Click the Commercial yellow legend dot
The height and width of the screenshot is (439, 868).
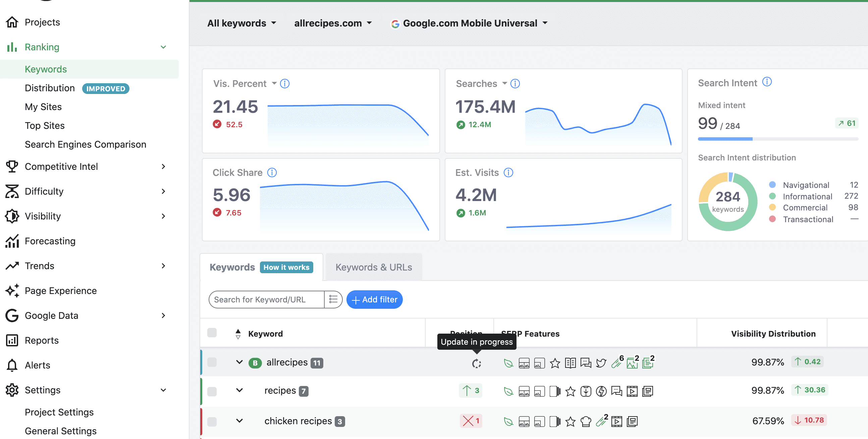click(x=773, y=207)
